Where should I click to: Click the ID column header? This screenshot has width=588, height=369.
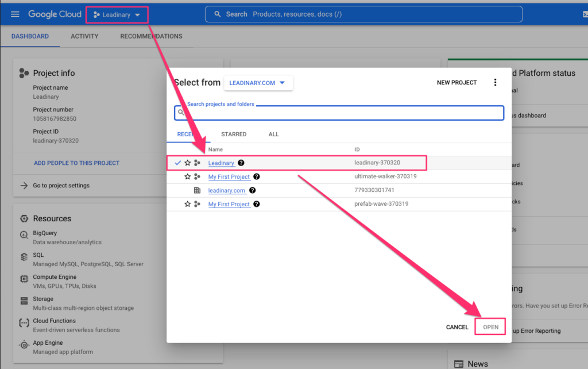[x=357, y=149]
